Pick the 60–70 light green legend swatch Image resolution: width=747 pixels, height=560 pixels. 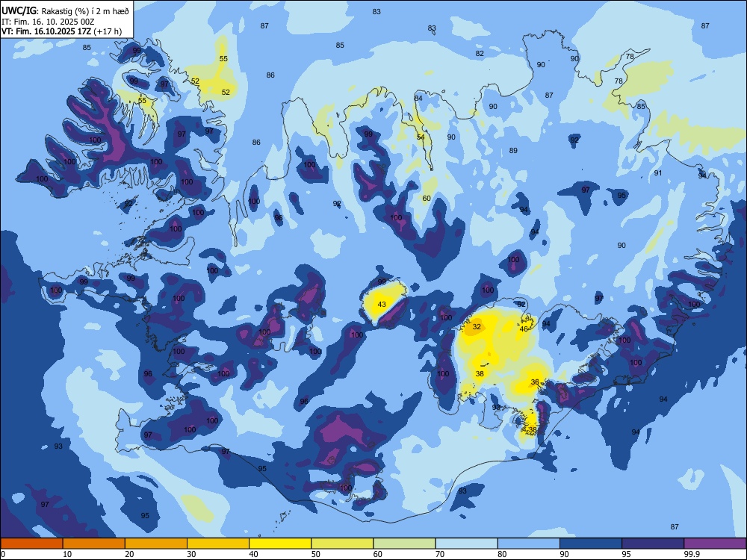tap(404, 544)
